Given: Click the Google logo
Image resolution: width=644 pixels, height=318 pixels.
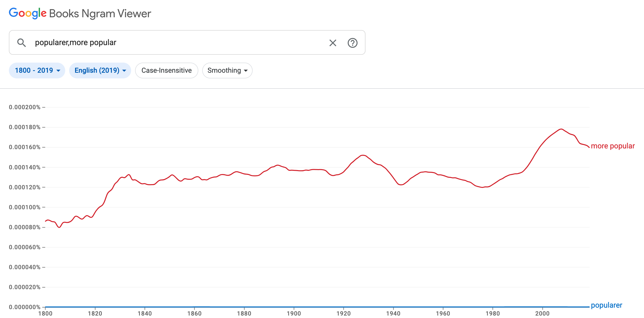Looking at the screenshot, I should (27, 13).
